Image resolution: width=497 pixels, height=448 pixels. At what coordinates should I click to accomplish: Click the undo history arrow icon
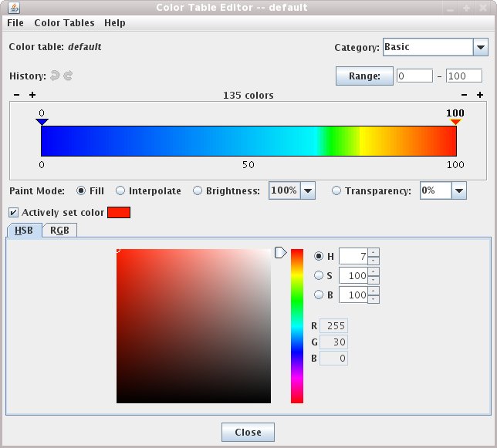pos(54,76)
